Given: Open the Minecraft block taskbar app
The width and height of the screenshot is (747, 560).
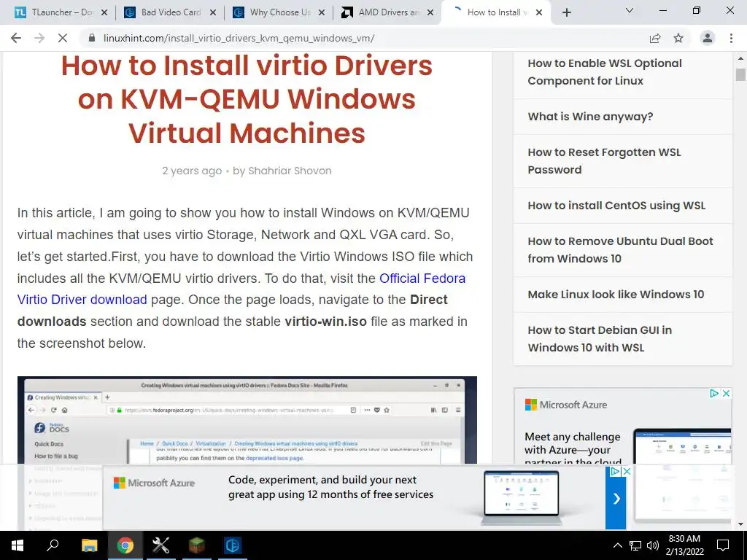Looking at the screenshot, I should (196, 545).
